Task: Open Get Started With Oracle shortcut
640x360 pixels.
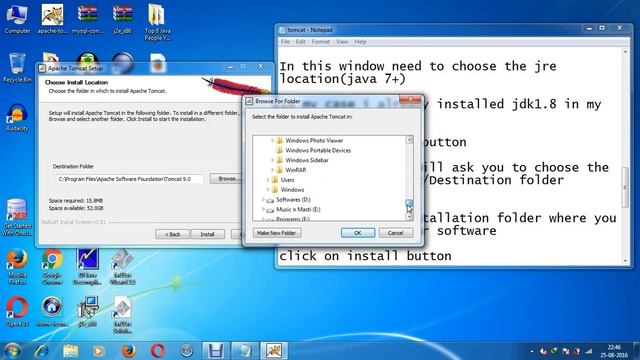Action: pyautogui.click(x=17, y=217)
